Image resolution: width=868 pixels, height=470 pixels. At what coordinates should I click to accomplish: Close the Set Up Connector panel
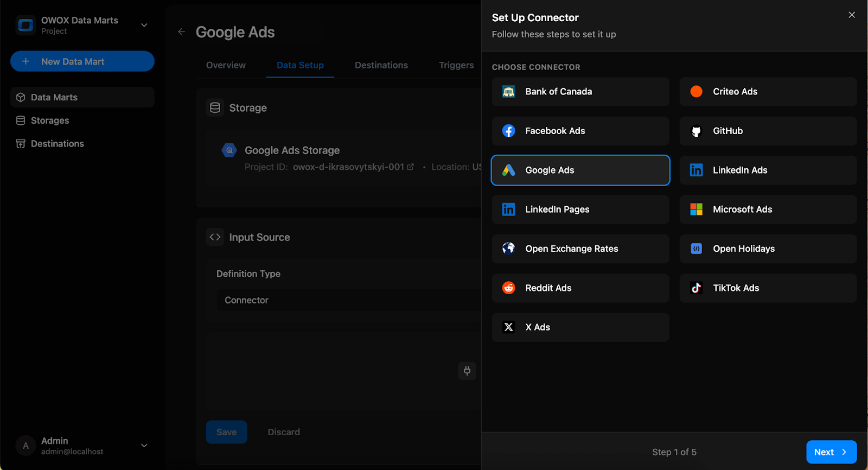pyautogui.click(x=852, y=15)
